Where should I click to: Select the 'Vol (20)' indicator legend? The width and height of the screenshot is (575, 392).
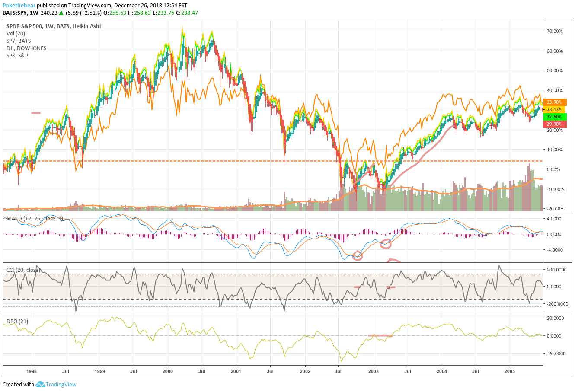coord(16,34)
